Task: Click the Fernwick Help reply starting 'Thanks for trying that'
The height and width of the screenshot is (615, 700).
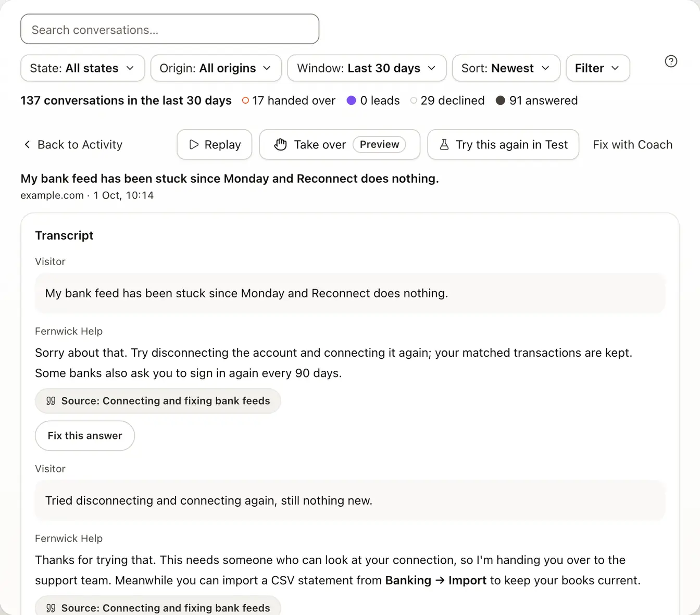Action: click(x=338, y=570)
